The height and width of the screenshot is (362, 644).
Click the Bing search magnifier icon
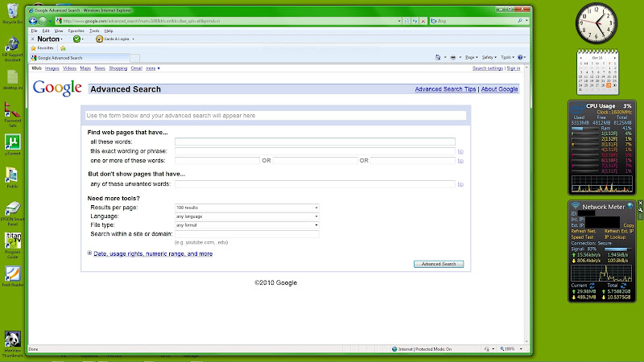coord(520,21)
